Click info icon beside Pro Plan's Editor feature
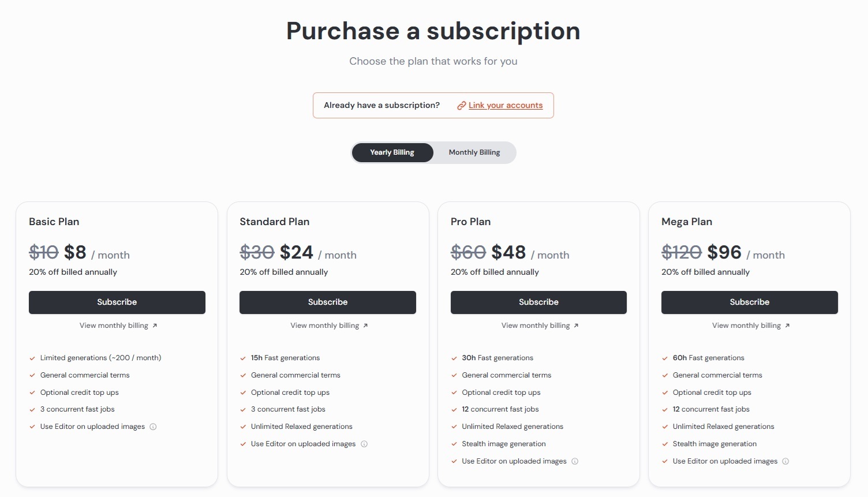Viewport: 868px width, 497px height. (575, 461)
